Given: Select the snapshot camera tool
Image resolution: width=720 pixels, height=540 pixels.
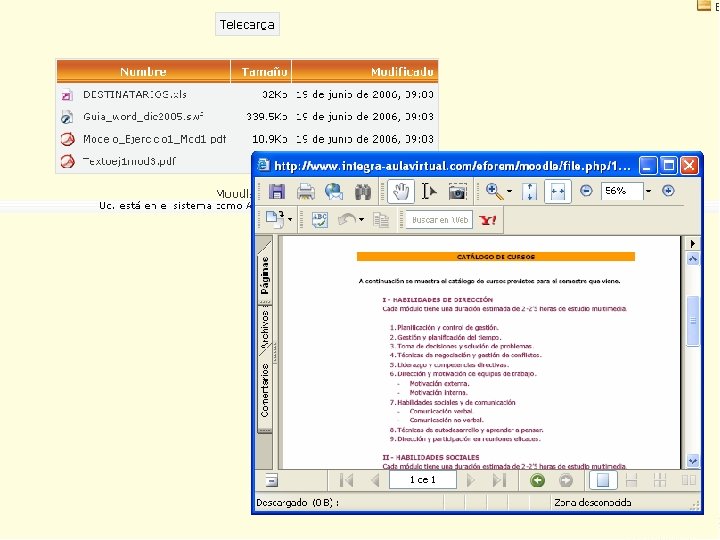Looking at the screenshot, I should (x=457, y=191).
